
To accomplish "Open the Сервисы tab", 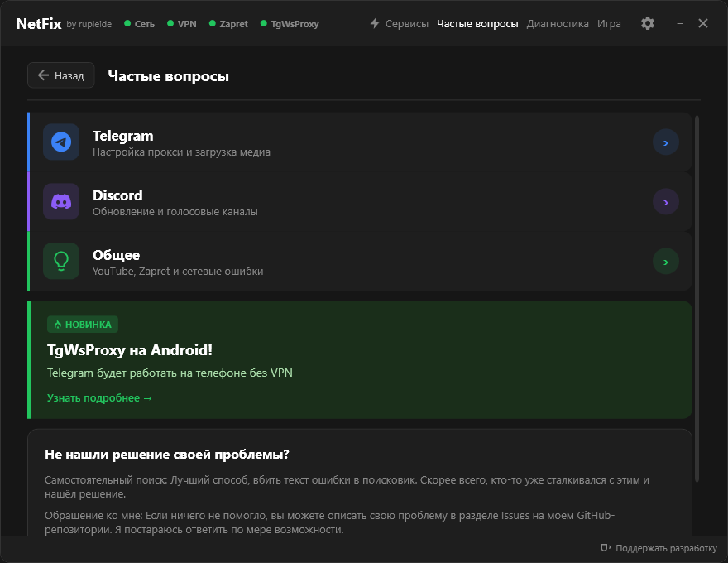I will [x=406, y=24].
